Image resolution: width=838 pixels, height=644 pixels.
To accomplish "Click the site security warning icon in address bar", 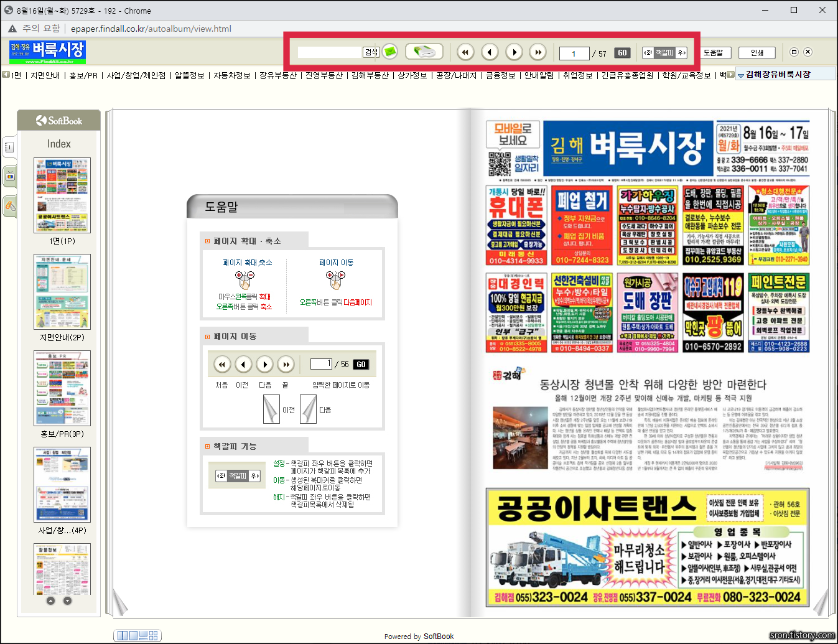I will click(12, 29).
